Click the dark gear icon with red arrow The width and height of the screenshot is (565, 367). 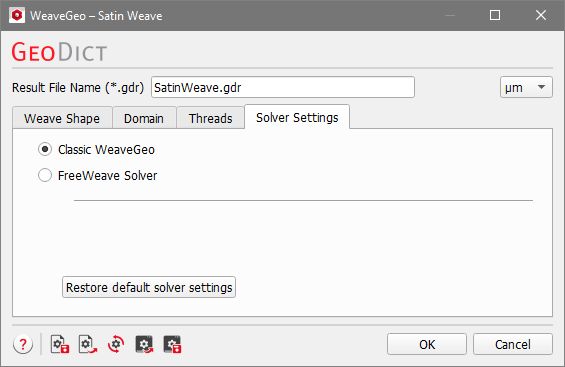(x=144, y=344)
